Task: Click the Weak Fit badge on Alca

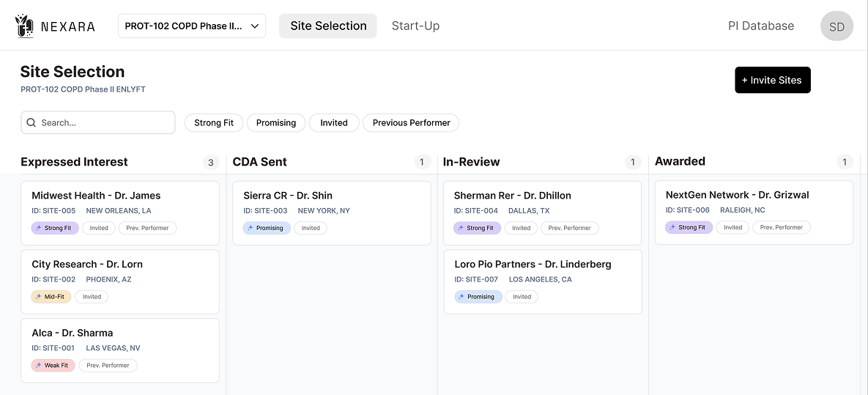Action: 53,365
